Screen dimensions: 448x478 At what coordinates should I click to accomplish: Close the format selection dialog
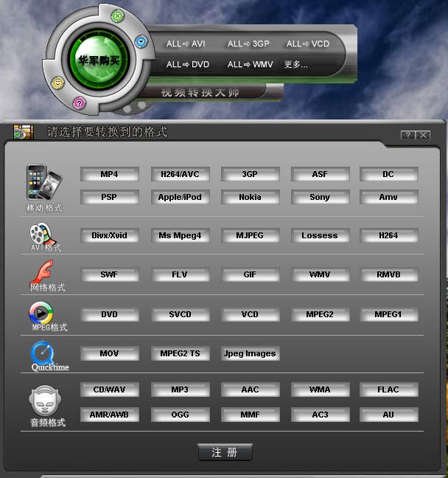pyautogui.click(x=423, y=135)
